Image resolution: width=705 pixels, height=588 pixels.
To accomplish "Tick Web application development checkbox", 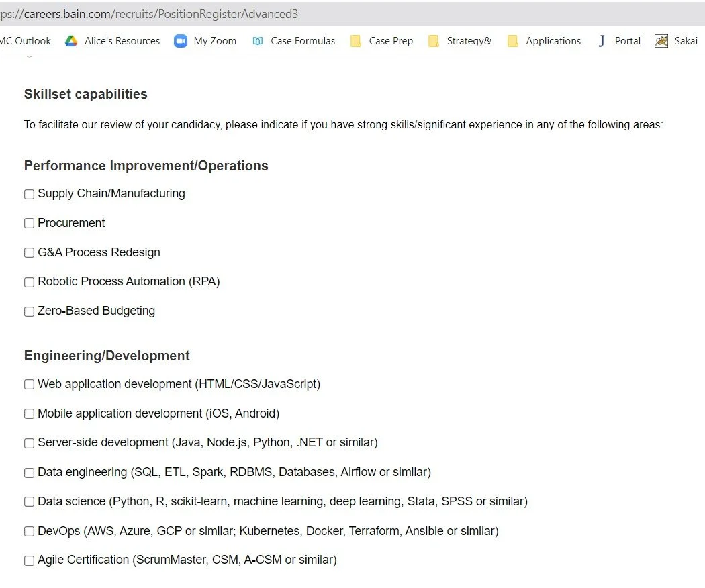I will coord(30,385).
